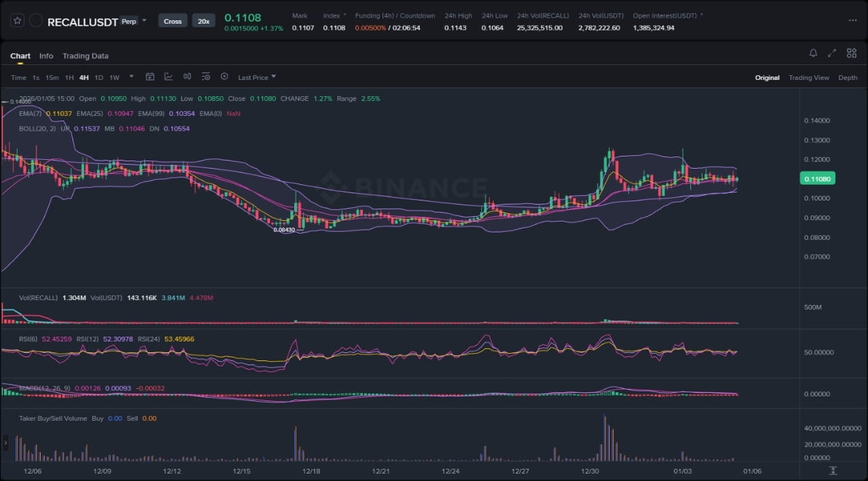The height and width of the screenshot is (481, 868).
Task: Click the RSI(6) indicator label
Action: pyautogui.click(x=28, y=339)
